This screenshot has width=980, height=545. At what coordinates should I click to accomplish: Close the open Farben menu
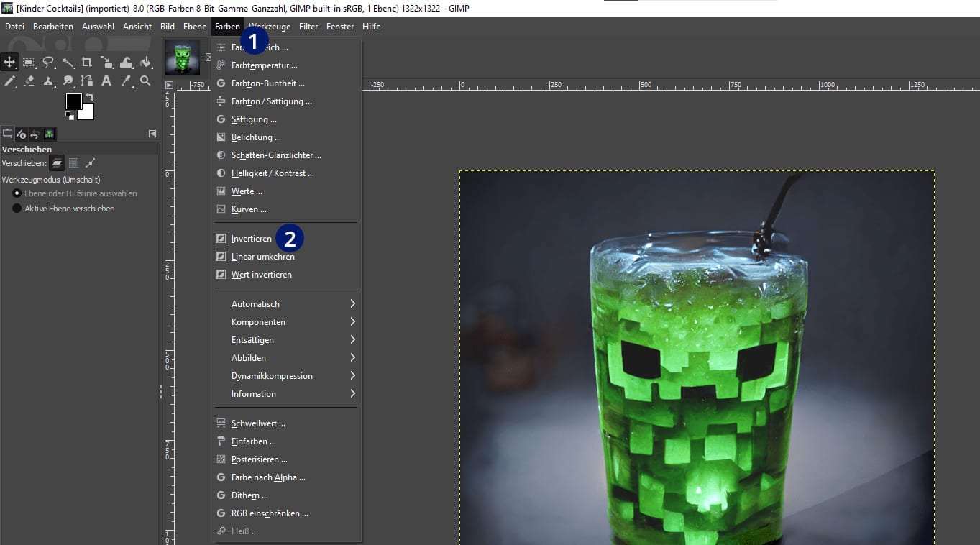(227, 27)
